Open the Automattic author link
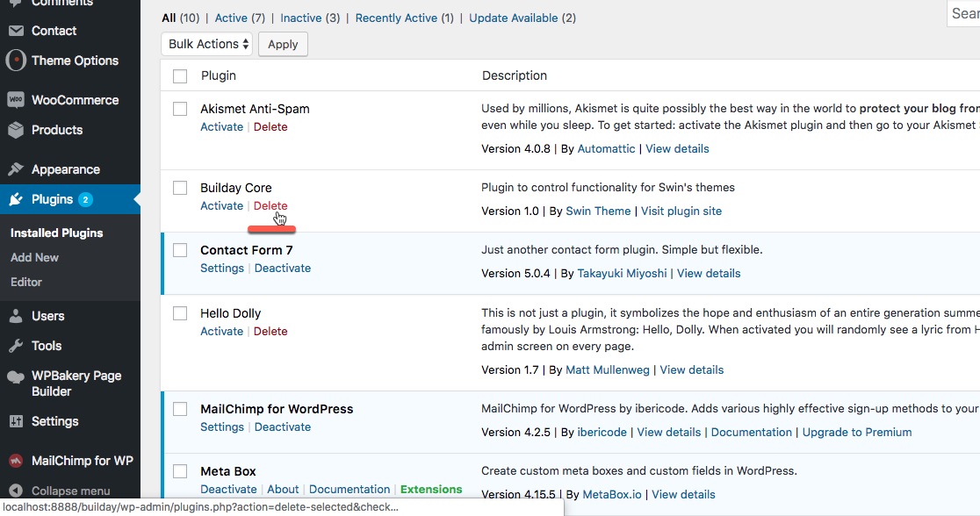The image size is (980, 516). pos(606,148)
